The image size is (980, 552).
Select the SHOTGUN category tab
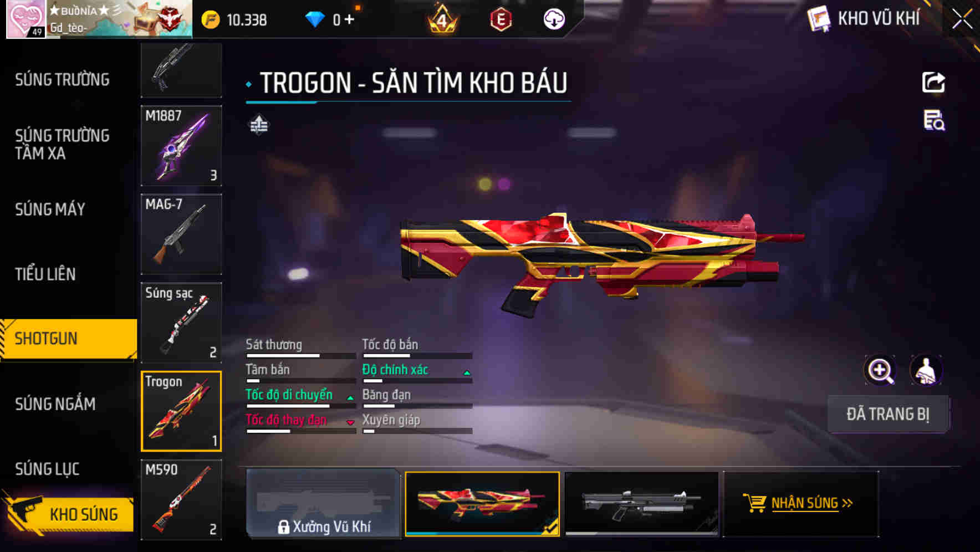[x=69, y=339]
